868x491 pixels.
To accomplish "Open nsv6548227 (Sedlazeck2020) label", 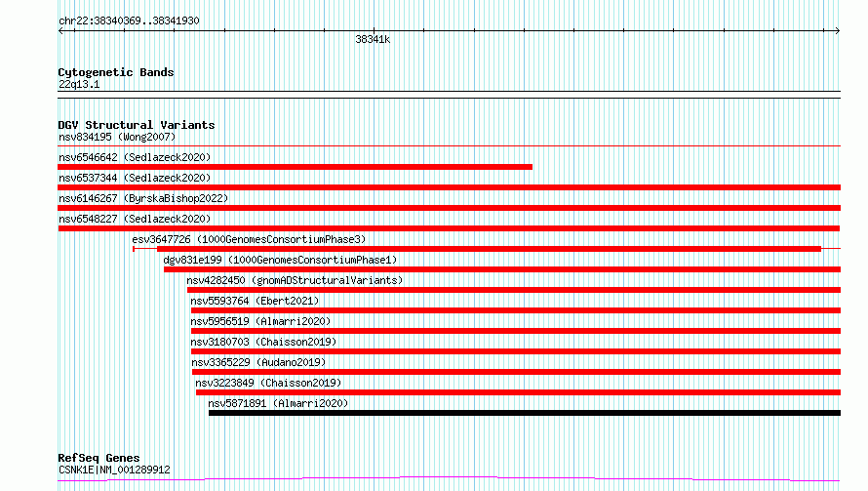I will (x=135, y=219).
